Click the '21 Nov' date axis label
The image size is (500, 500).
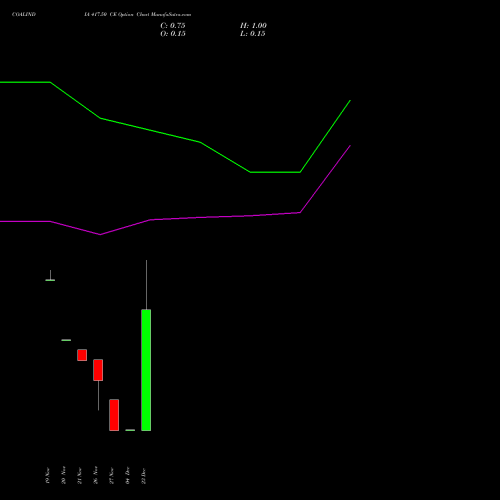[x=80, y=475]
